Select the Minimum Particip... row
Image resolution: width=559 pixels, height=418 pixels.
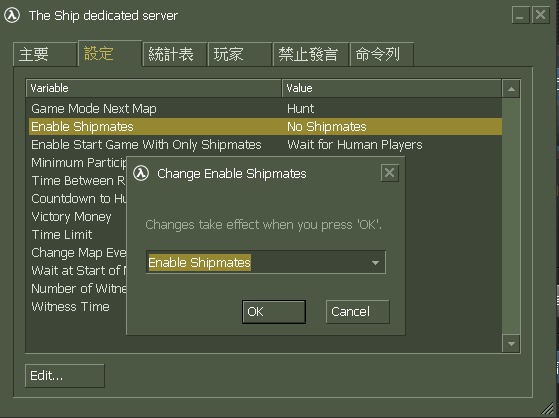pyautogui.click(x=78, y=163)
